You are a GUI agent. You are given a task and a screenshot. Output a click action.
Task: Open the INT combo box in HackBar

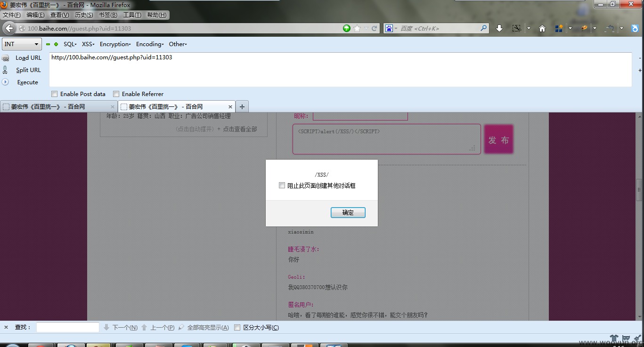22,44
